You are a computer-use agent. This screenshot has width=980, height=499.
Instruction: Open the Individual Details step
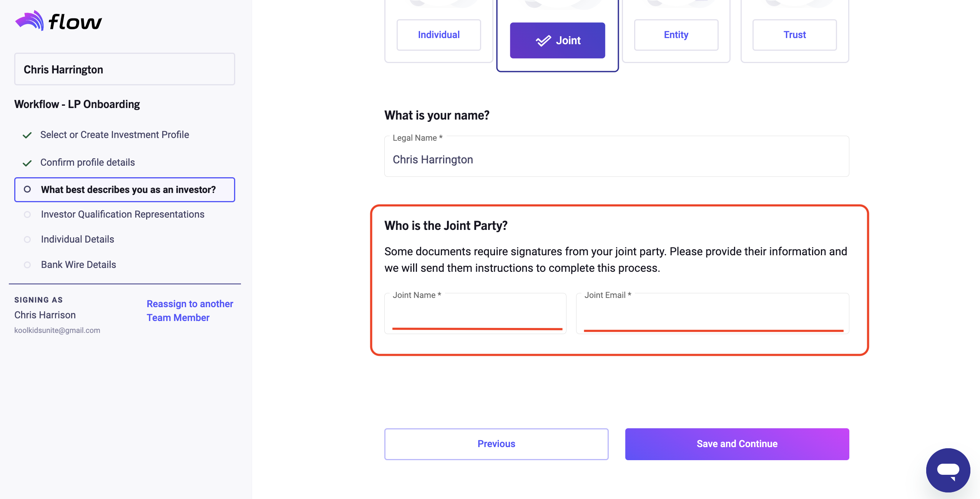[x=78, y=239]
